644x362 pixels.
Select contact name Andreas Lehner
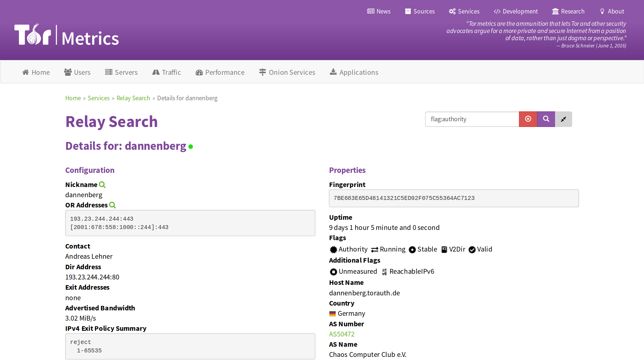(x=89, y=256)
